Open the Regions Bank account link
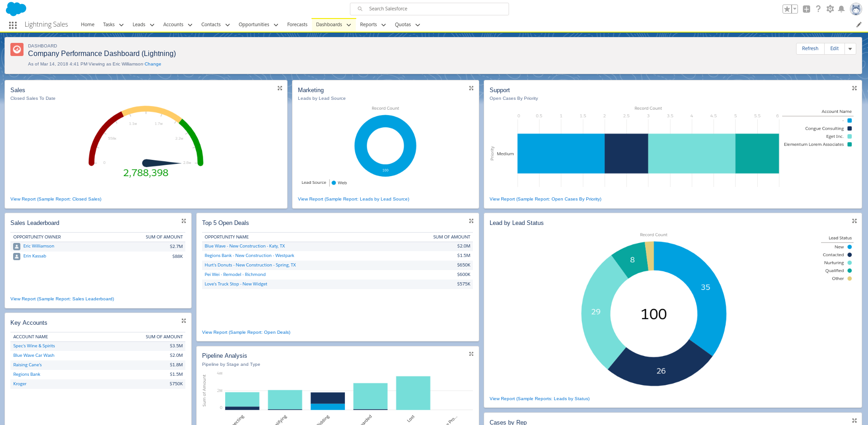 click(27, 374)
